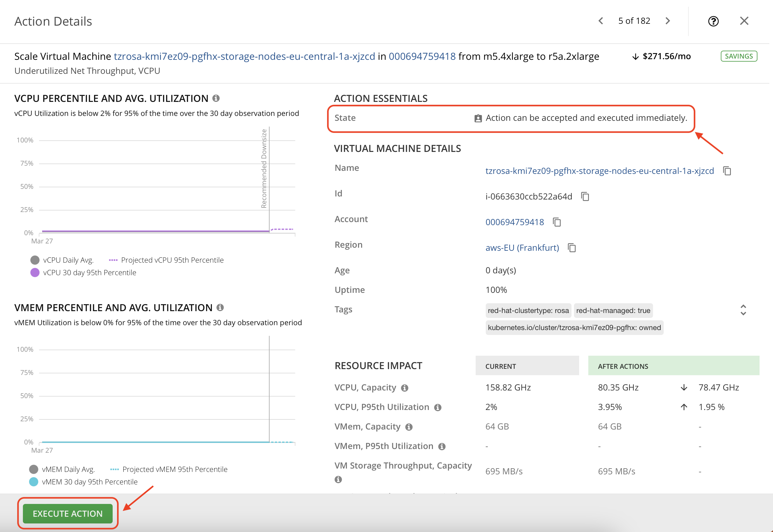Show info for VCPU, P95th Utilization
The image size is (773, 532).
(438, 408)
